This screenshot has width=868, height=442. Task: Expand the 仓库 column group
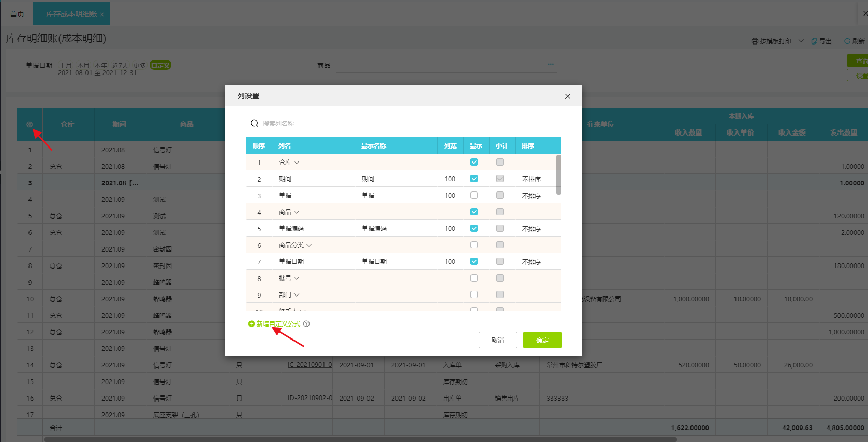click(x=297, y=163)
